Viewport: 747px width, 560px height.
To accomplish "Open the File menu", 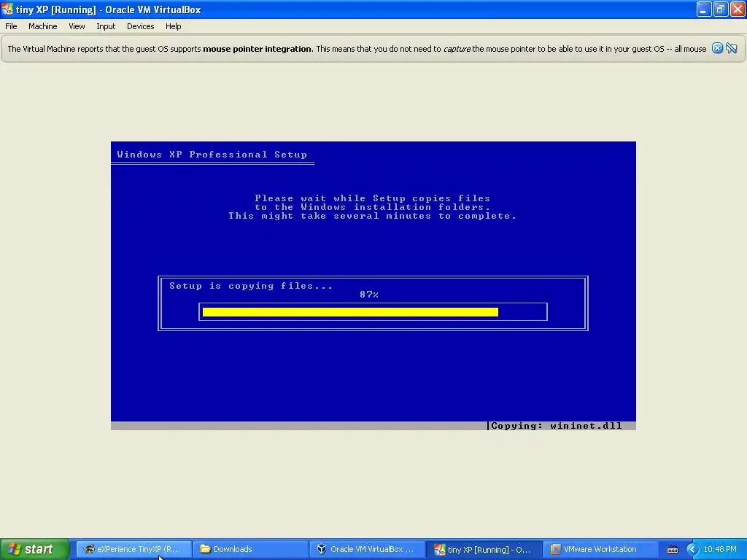I will [11, 26].
